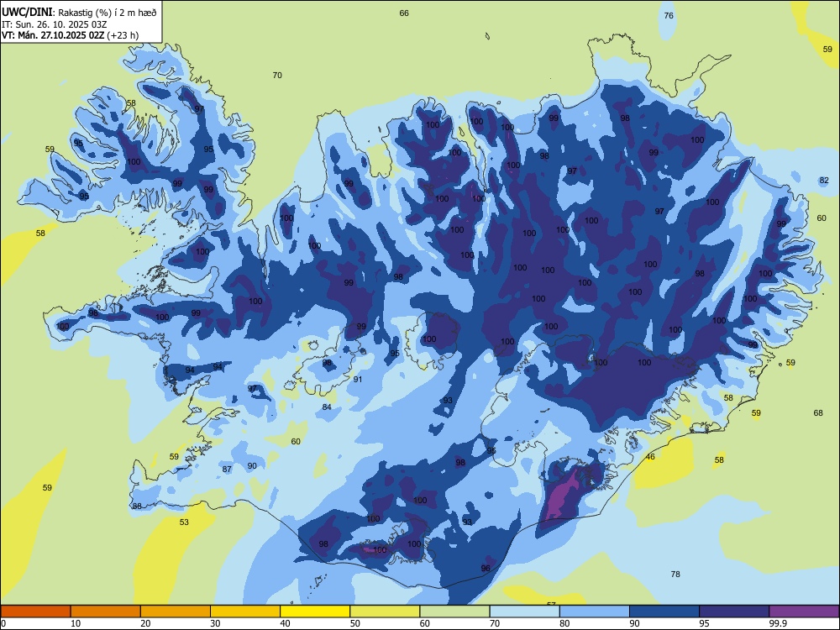Click the humidity value '46' in the yellow area

click(650, 457)
